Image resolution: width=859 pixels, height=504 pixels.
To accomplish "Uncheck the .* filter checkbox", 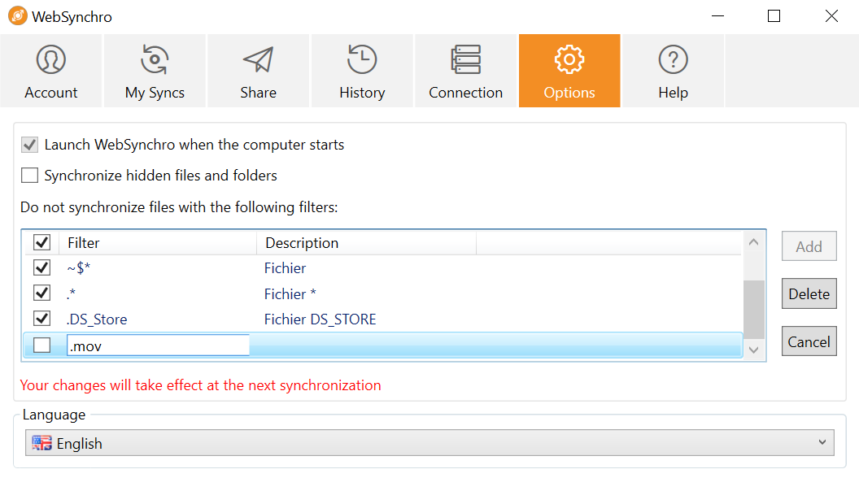I will [41, 293].
